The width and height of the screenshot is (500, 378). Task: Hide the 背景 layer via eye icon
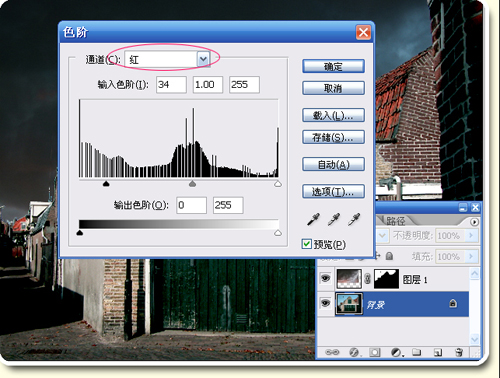(325, 303)
